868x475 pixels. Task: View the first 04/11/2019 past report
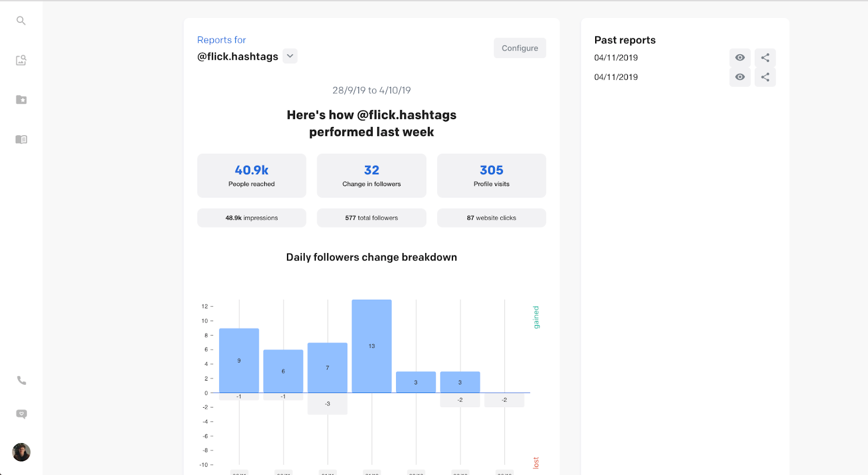click(740, 58)
